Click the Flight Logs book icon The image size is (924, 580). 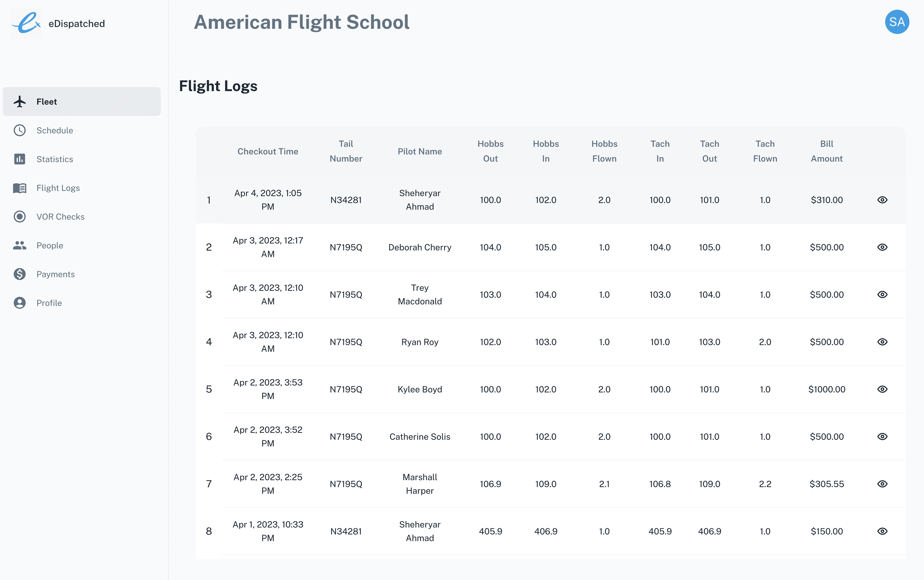[x=19, y=188]
